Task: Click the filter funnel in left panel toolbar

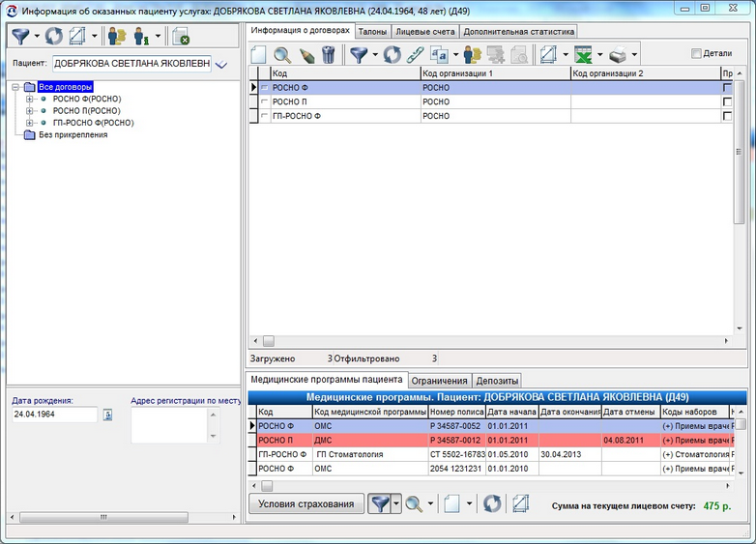Action: 20,36
